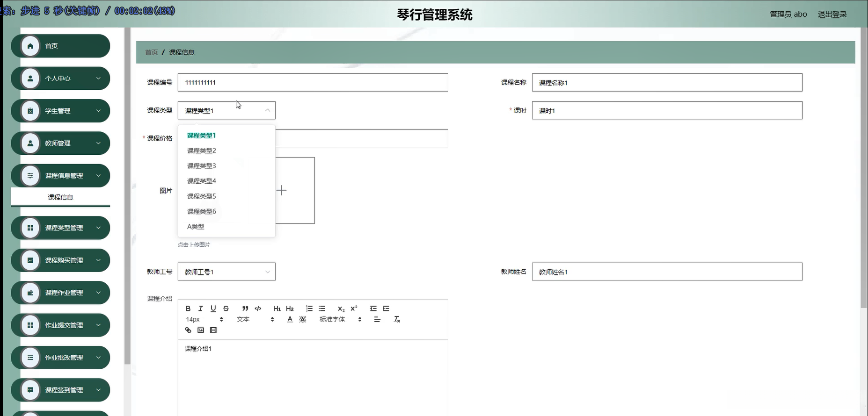Click the 首页 home icon in sidebar
868x416 pixels.
[30, 46]
